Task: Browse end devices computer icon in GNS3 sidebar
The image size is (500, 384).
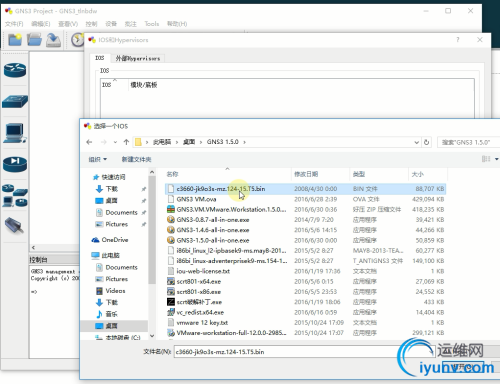Action: tap(14, 133)
